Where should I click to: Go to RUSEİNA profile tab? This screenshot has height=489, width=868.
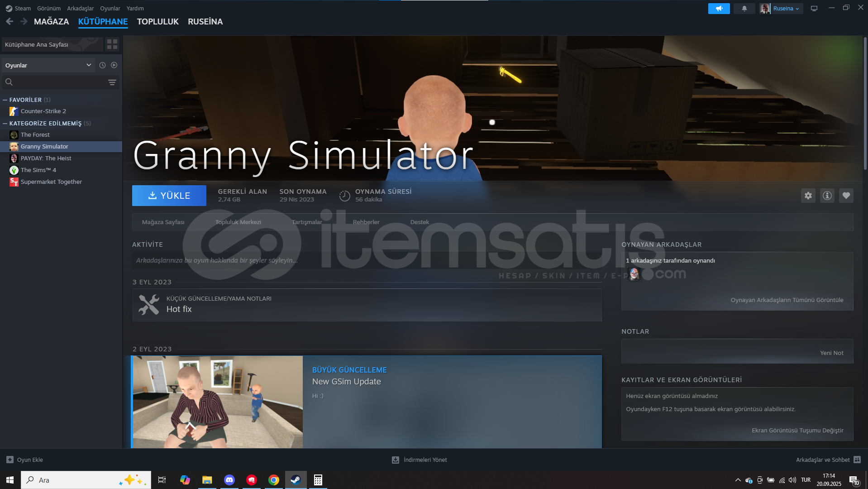(205, 21)
